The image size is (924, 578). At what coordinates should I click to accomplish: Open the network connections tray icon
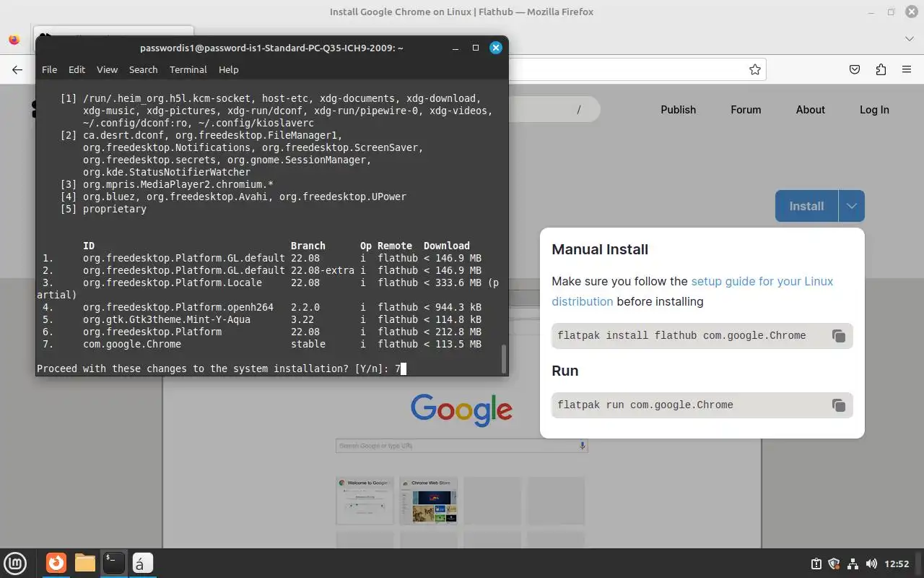coord(853,564)
